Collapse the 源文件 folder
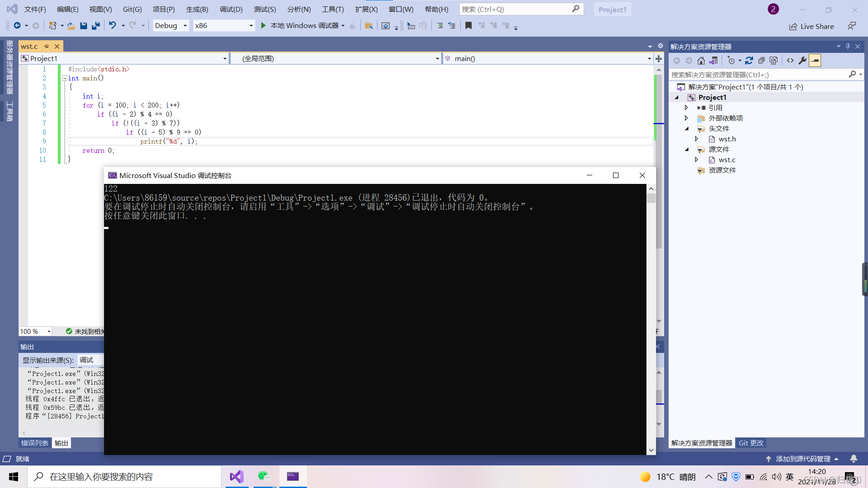The height and width of the screenshot is (488, 868). point(687,150)
